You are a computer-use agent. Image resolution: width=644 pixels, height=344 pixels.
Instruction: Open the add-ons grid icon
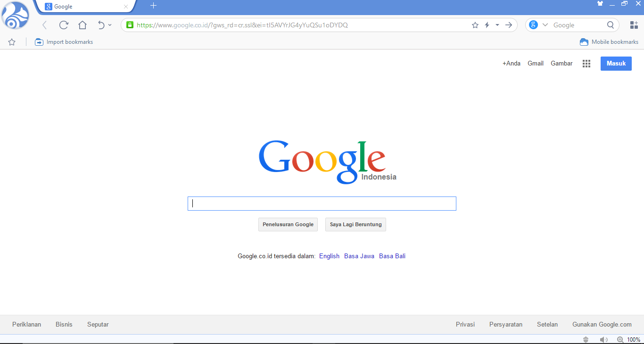pos(634,25)
